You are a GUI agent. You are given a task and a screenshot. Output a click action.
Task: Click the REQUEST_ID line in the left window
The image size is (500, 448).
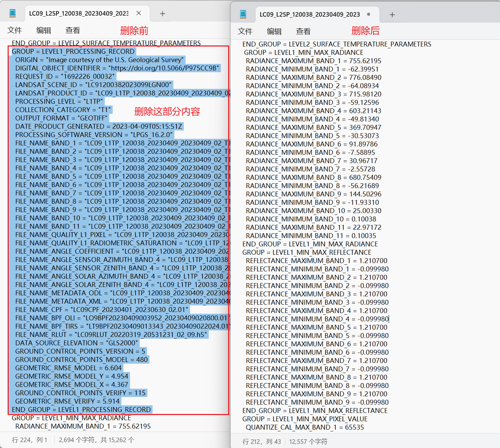click(65, 76)
